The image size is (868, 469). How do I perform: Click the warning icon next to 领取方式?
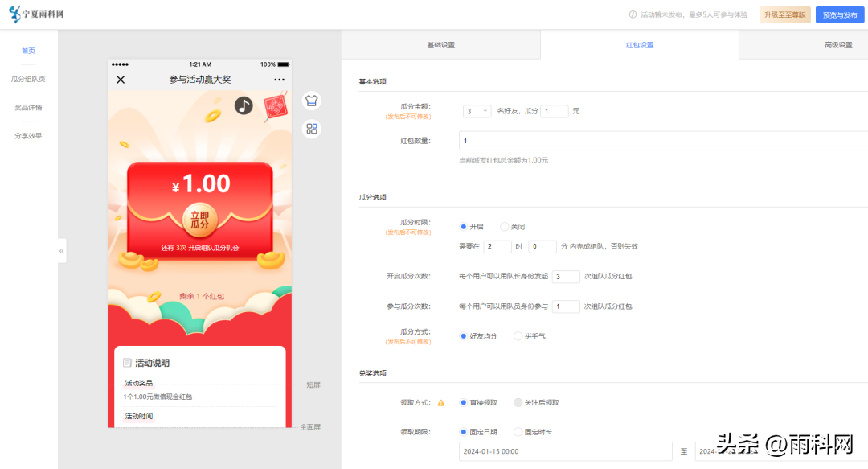pyautogui.click(x=440, y=402)
